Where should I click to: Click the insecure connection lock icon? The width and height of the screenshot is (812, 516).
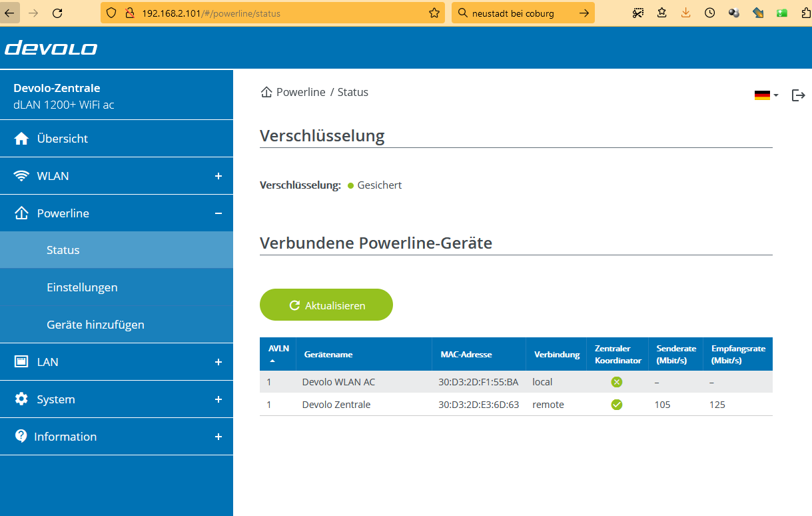(x=129, y=13)
